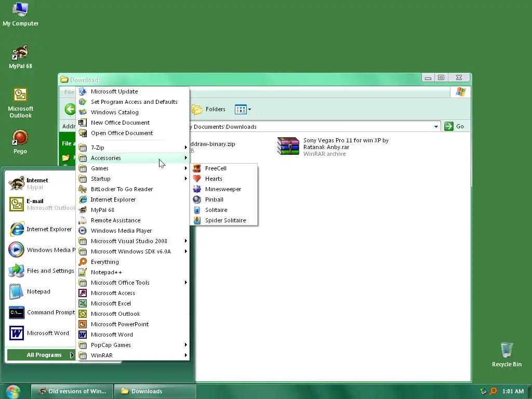The image size is (532, 399).
Task: Toggle the Folders pane button
Action: point(208,109)
